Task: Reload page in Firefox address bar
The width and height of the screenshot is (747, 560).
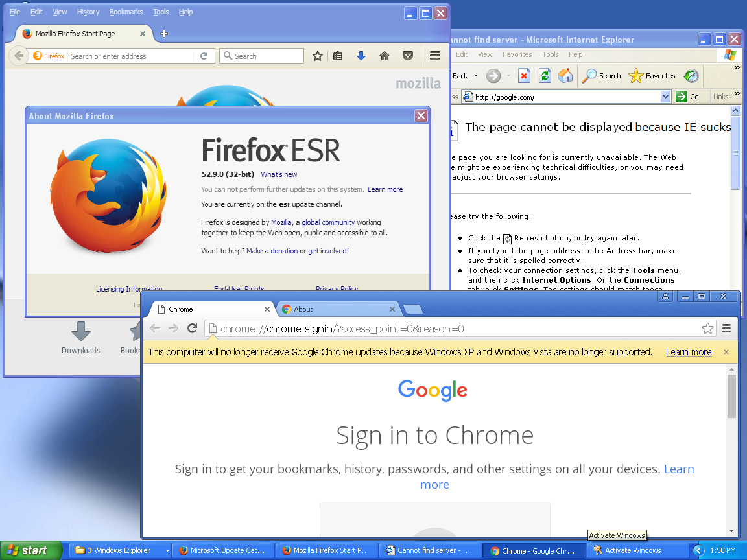Action: coord(204,56)
